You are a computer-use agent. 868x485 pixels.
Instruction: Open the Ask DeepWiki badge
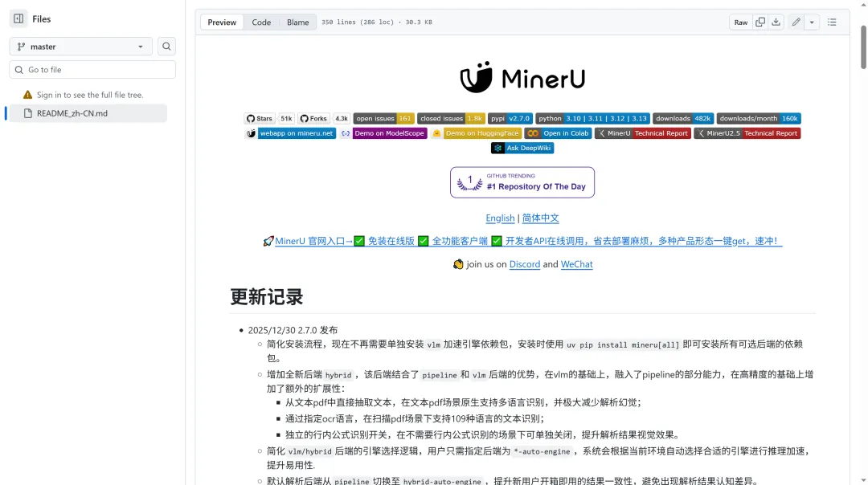point(522,149)
